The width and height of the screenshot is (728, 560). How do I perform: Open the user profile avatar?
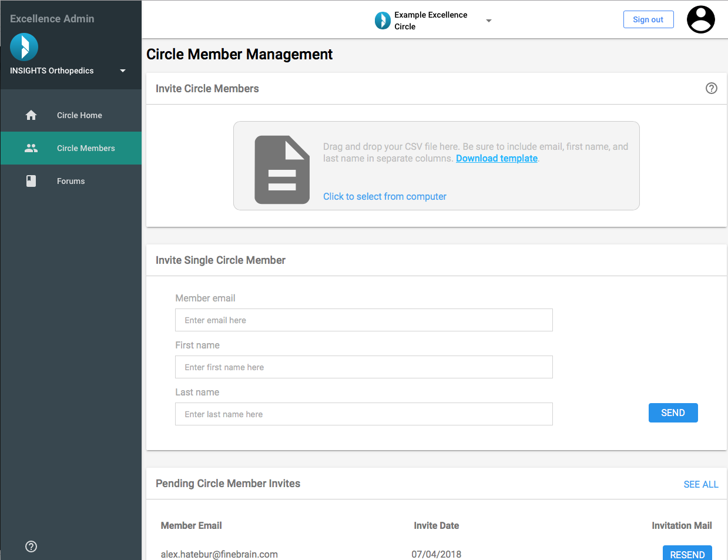[700, 19]
